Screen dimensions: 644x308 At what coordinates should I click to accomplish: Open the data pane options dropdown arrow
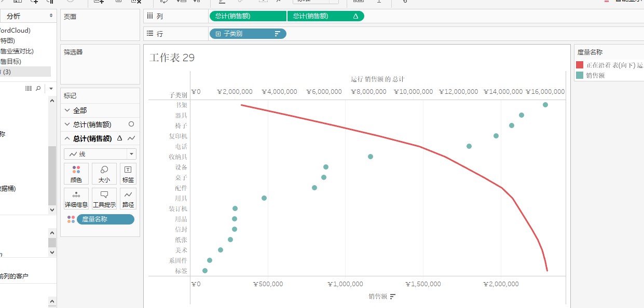click(51, 89)
